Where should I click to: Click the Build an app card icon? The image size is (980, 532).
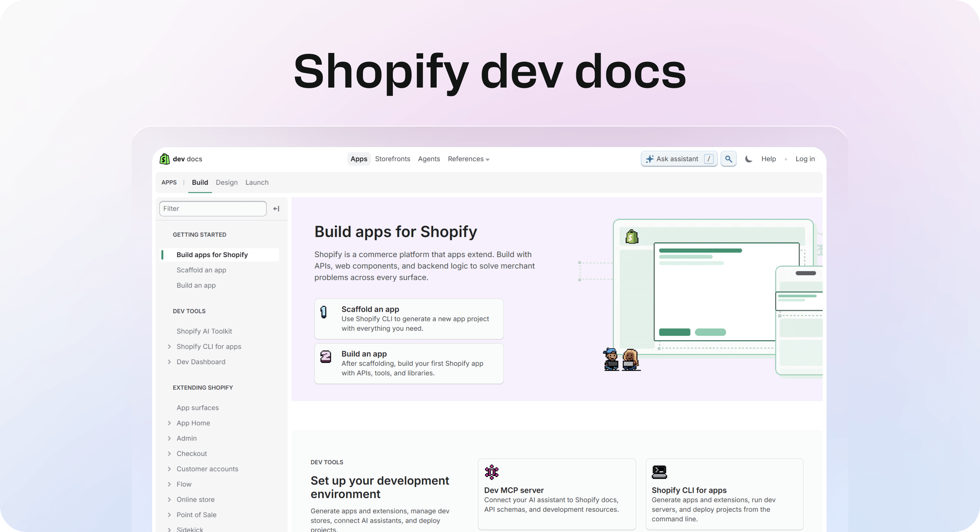tap(326, 357)
